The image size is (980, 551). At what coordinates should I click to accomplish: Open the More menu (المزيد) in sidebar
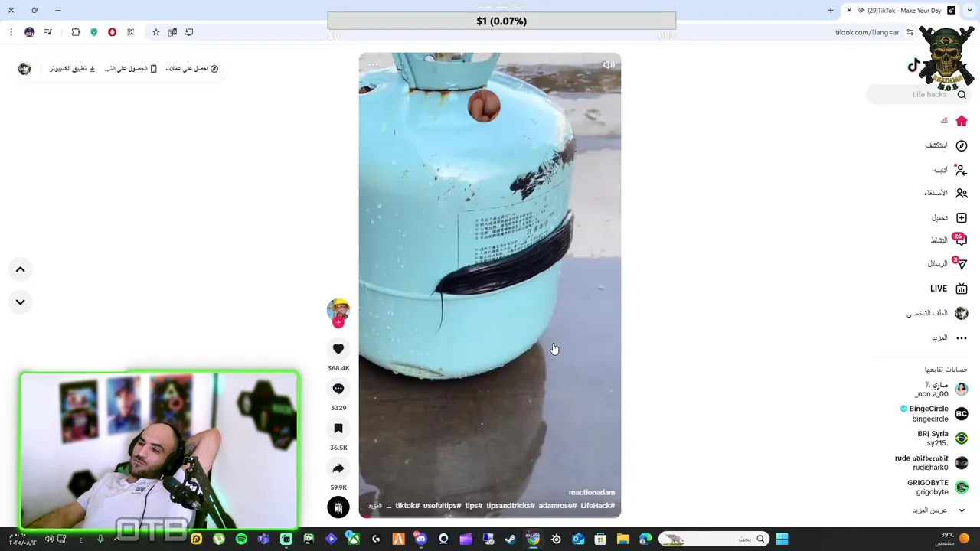[949, 337]
